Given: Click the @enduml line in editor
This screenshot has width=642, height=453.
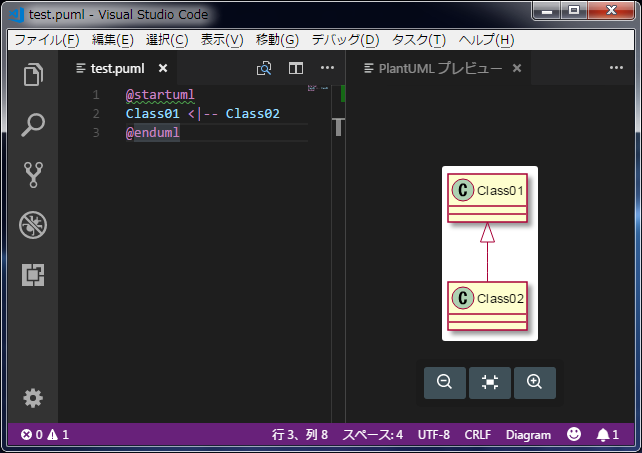Looking at the screenshot, I should [x=153, y=133].
